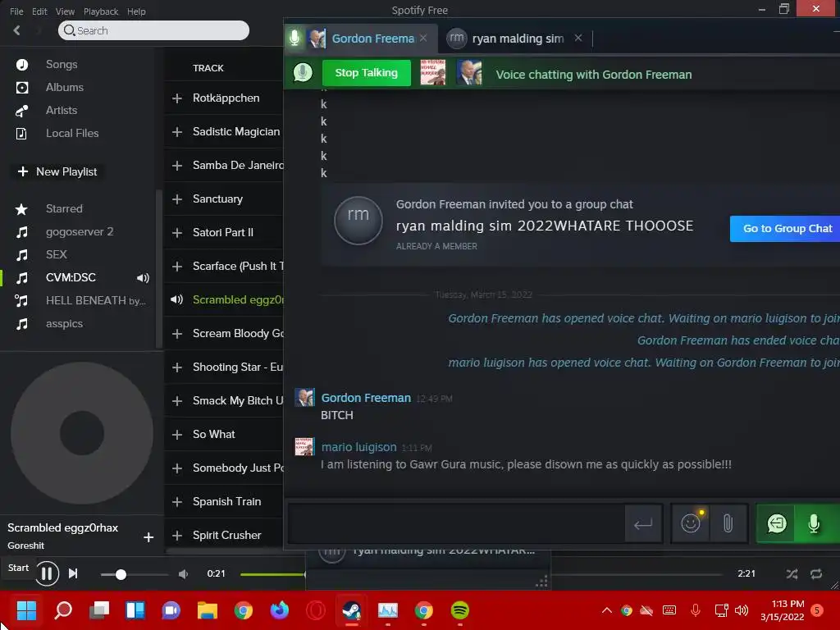This screenshot has width=840, height=630.
Task: Create a New Playlist
Action: (x=57, y=172)
